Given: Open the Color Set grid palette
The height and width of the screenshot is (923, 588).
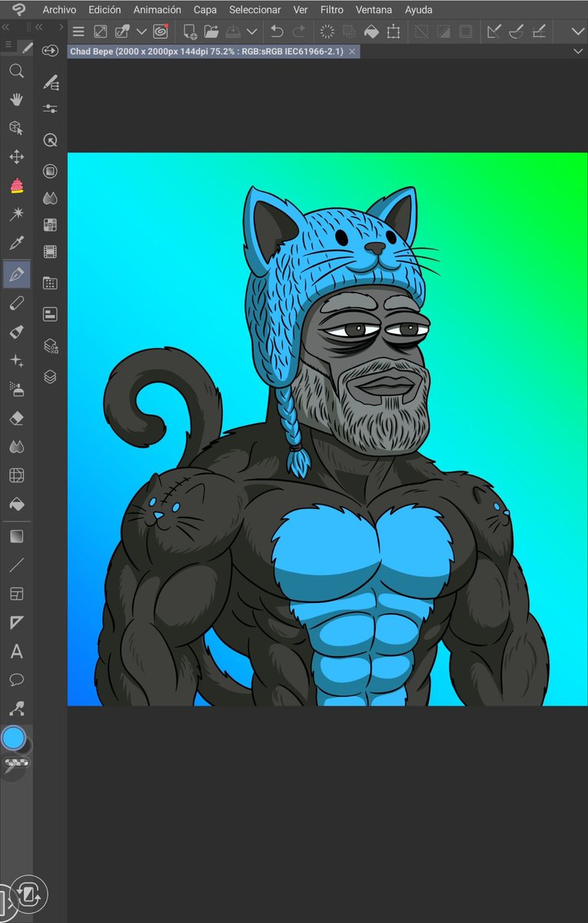Looking at the screenshot, I should coord(50,225).
